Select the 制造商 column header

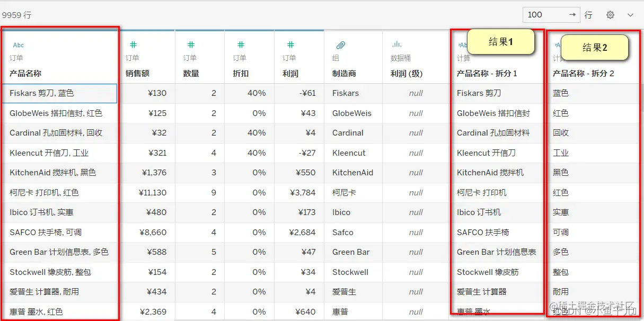[x=344, y=74]
